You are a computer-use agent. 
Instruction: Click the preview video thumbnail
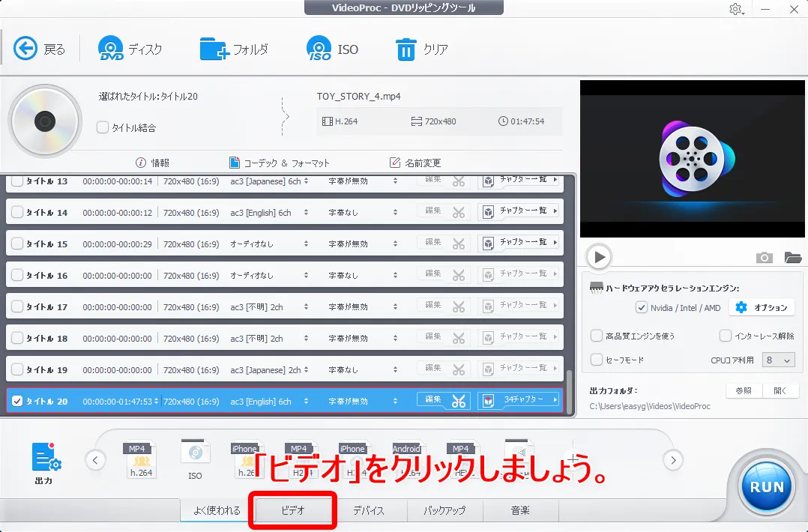point(692,159)
